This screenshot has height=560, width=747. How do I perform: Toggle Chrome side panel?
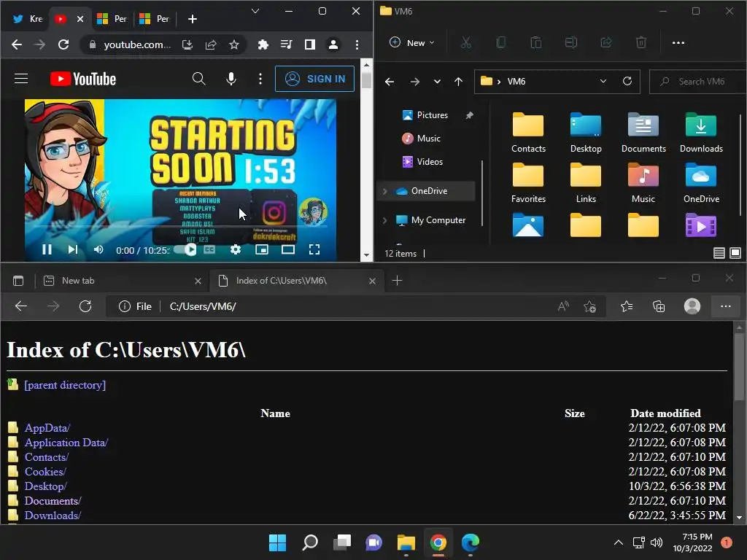point(309,44)
